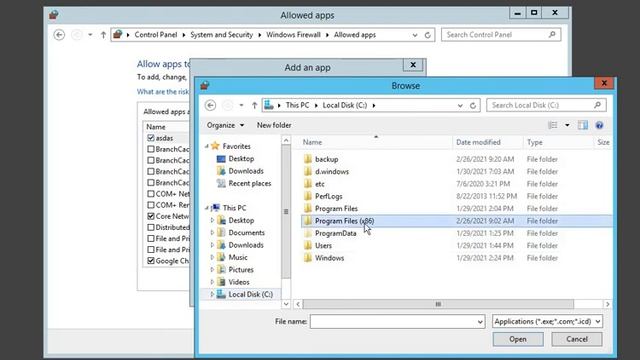The width and height of the screenshot is (640, 360).
Task: Collapse the This PC tree node
Action: (207, 208)
